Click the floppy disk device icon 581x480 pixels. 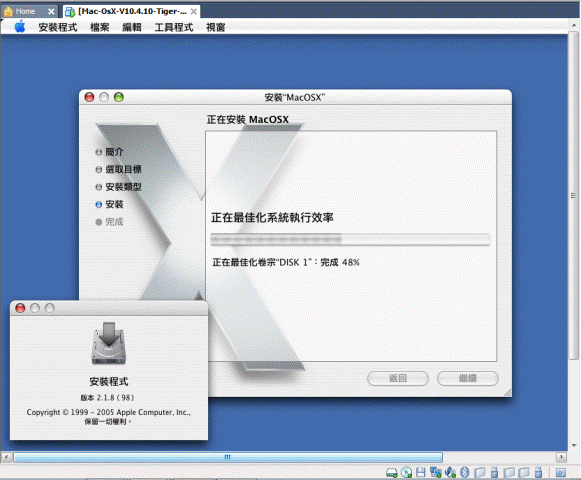421,472
